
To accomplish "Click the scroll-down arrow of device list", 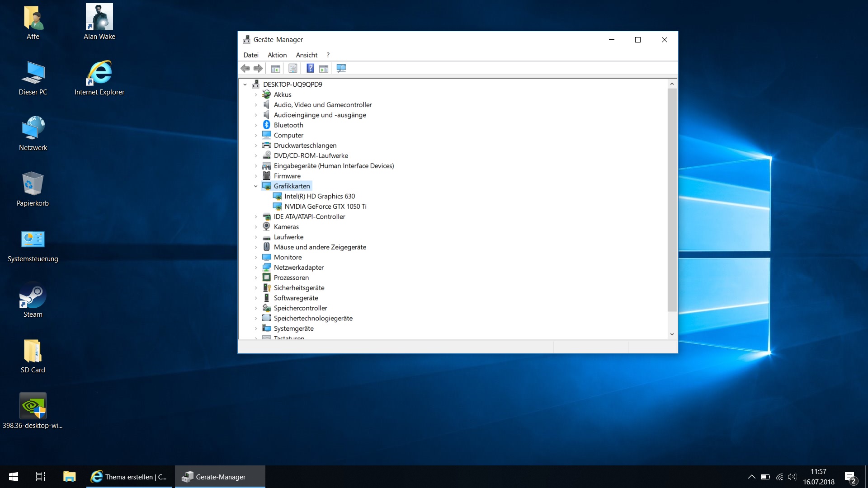I will (x=672, y=334).
